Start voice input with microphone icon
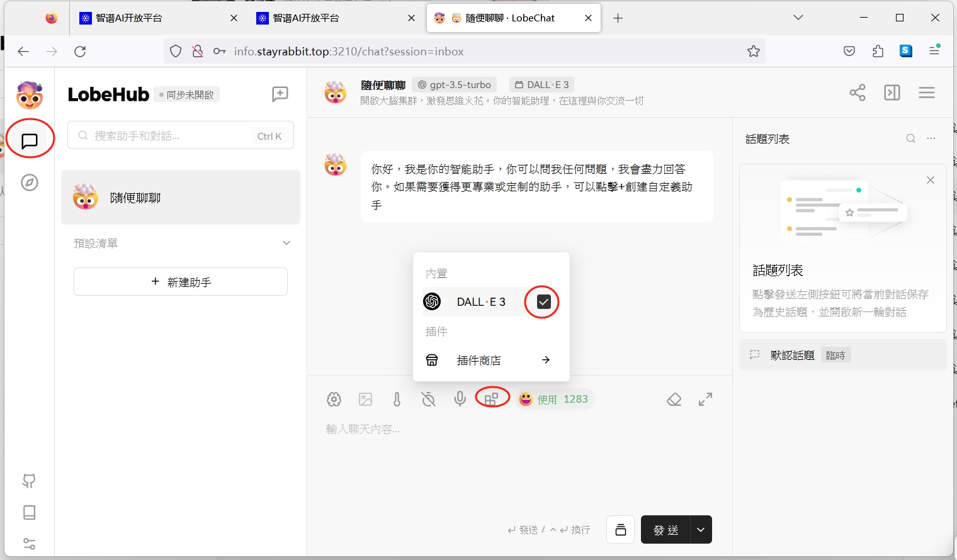This screenshot has width=957, height=560. (460, 399)
